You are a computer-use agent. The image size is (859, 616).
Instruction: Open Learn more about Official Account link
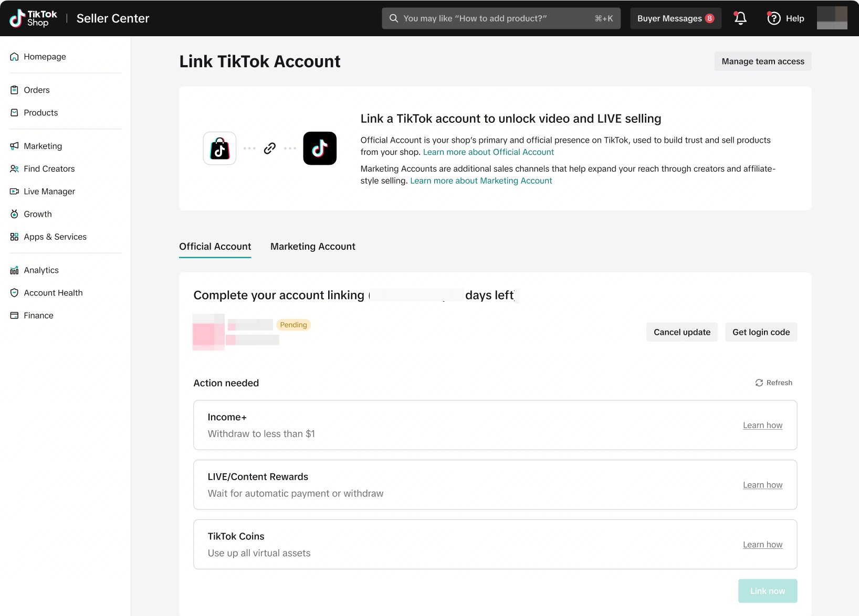pos(488,152)
